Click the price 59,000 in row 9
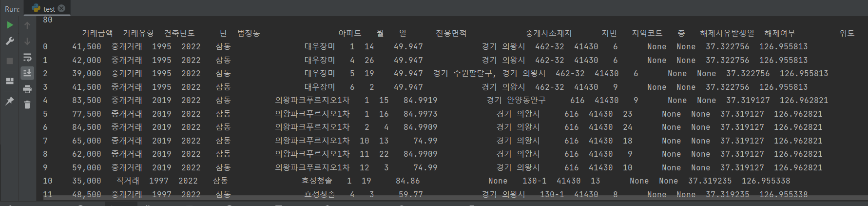Screen dimensions: 868x206 tap(87, 167)
